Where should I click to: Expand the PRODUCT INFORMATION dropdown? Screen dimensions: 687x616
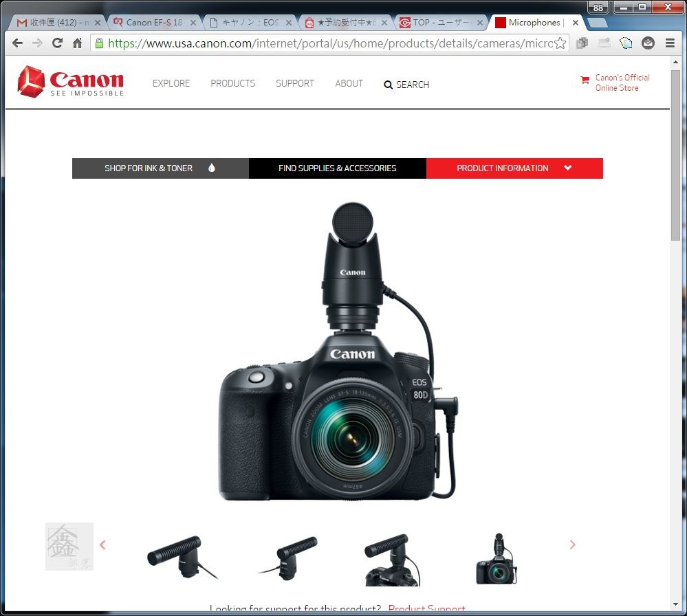click(514, 168)
